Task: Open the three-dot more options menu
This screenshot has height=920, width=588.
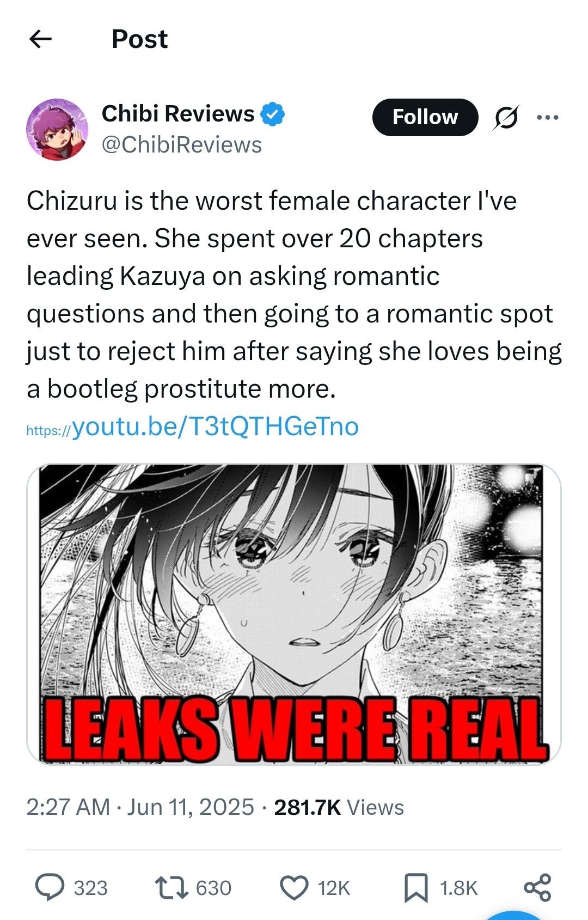Action: (x=547, y=117)
